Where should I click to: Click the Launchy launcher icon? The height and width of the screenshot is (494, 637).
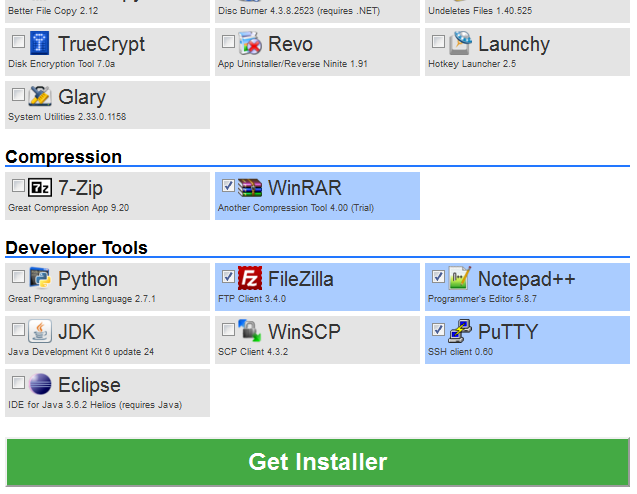pos(461,43)
